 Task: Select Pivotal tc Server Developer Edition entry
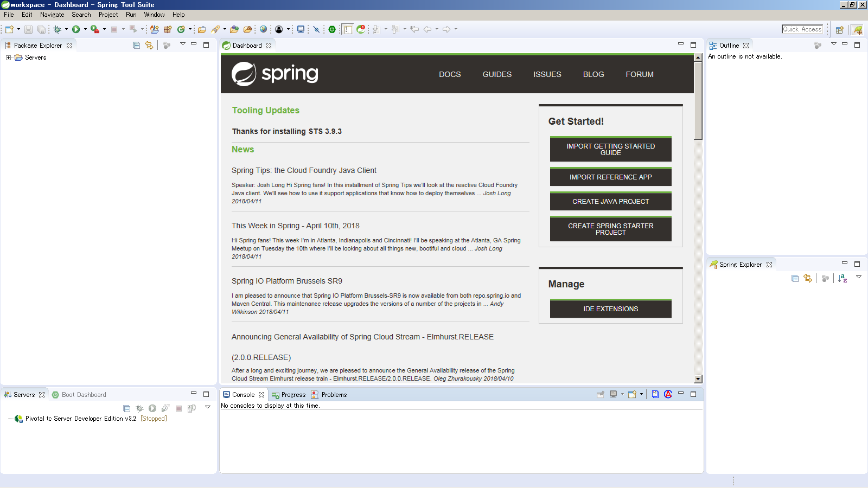91,419
